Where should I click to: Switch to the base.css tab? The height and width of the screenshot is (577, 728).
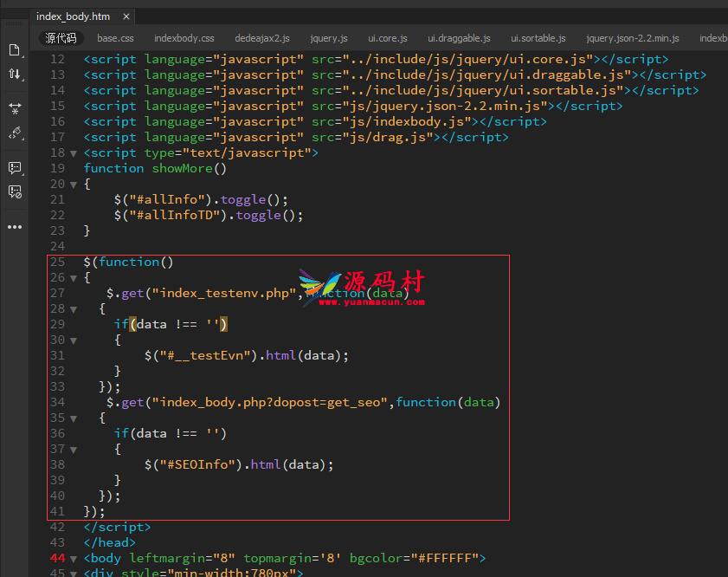[115, 38]
